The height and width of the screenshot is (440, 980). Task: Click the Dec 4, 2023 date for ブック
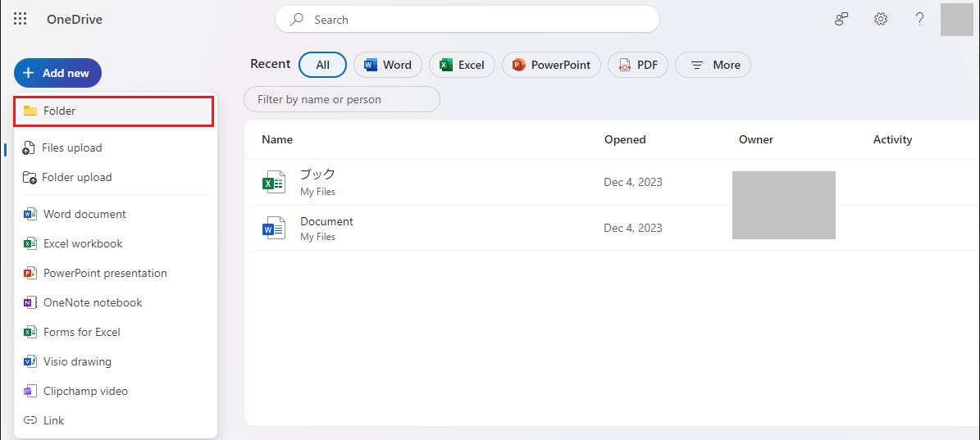[633, 182]
